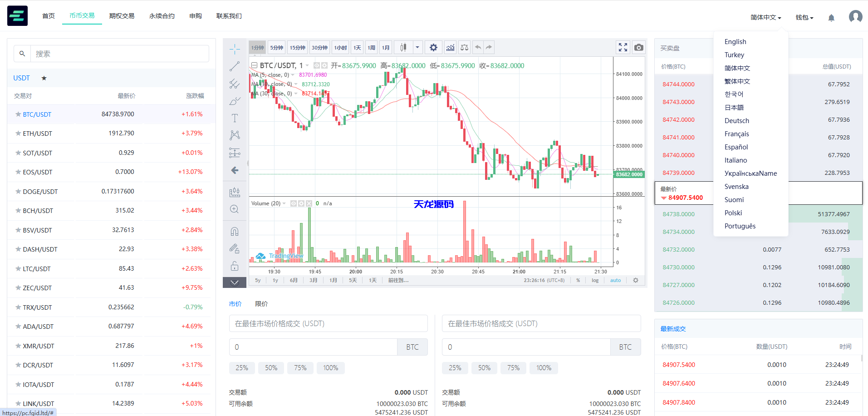Remove the Volume indicator with X icon
This screenshot has width=868, height=416.
[309, 203]
